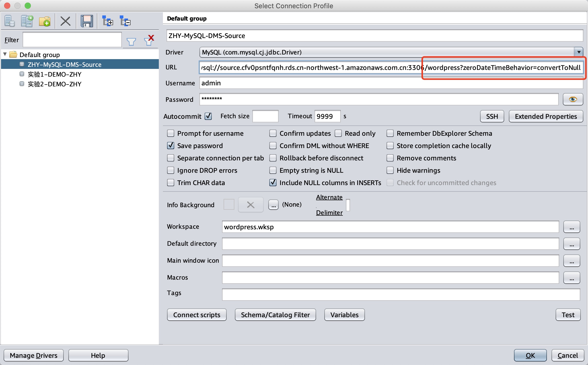Show password with the eye button
Image resolution: width=588 pixels, height=365 pixels.
click(573, 99)
